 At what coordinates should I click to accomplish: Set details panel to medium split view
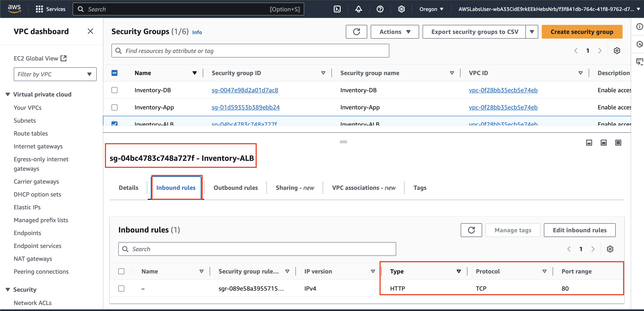pyautogui.click(x=603, y=143)
